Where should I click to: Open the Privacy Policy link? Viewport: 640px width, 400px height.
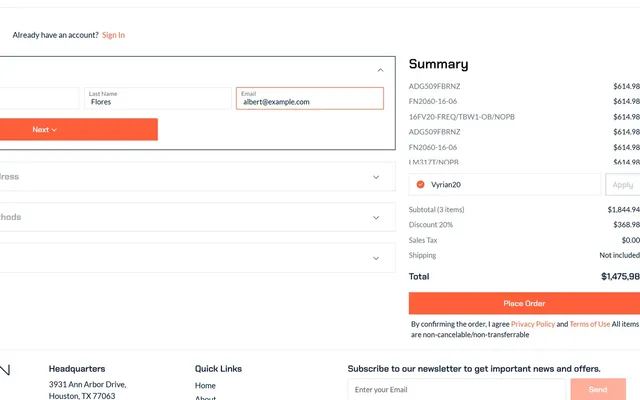point(533,324)
